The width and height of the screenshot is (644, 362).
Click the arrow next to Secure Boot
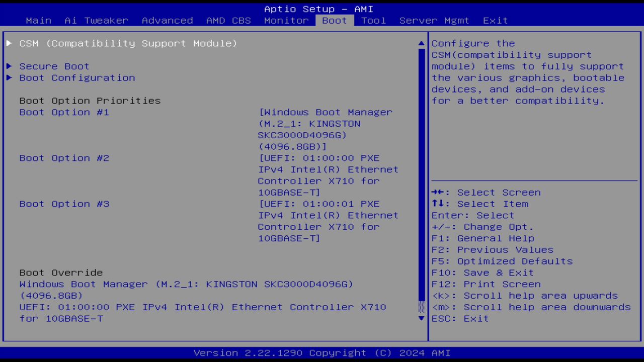9,66
